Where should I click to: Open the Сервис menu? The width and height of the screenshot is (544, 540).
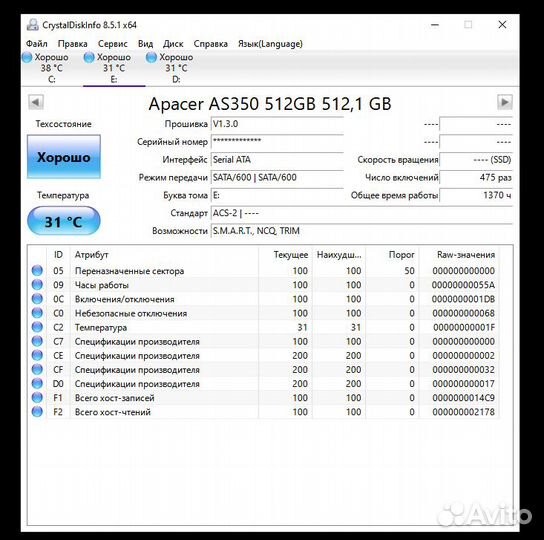(x=112, y=44)
